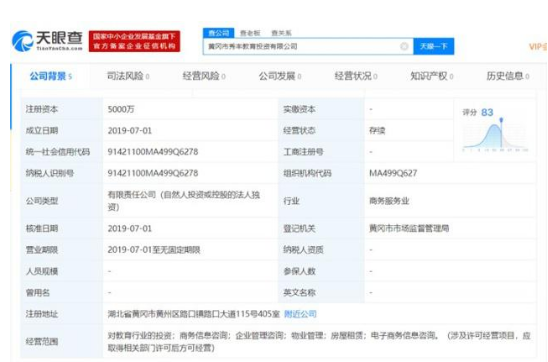Click the score distribution chart
This screenshot has height=362, width=548.
pos(495,136)
